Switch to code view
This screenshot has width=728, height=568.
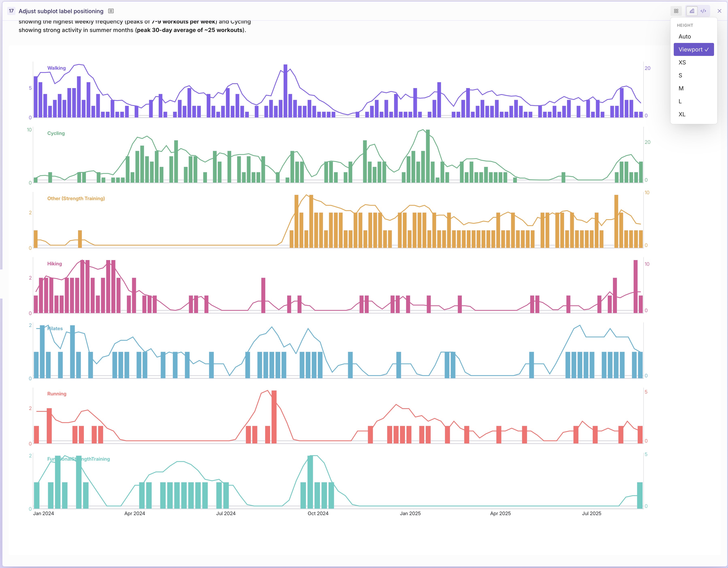click(x=703, y=11)
